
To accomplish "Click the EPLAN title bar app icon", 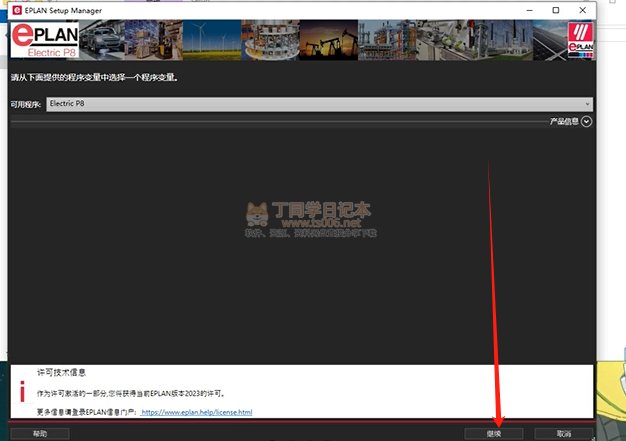I will [x=17, y=10].
